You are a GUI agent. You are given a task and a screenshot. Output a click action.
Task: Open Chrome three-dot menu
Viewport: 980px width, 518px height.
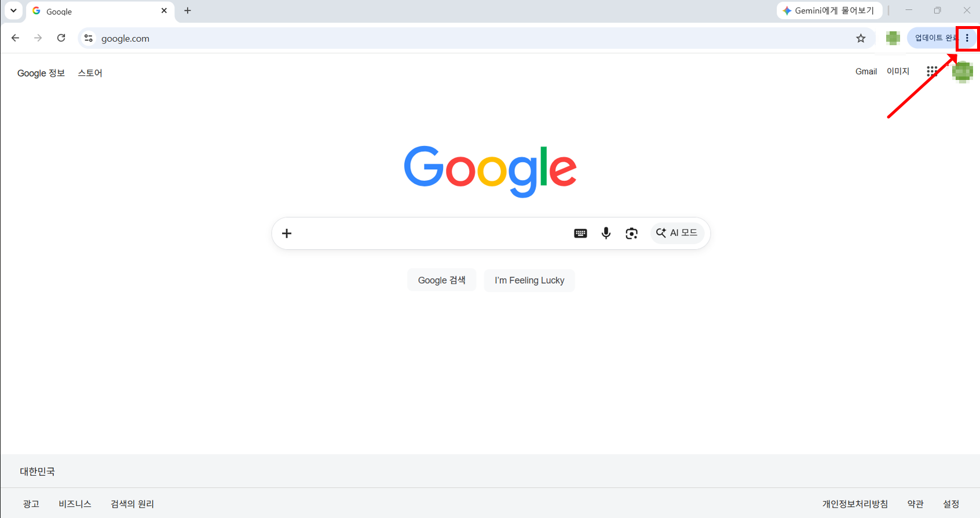point(967,38)
